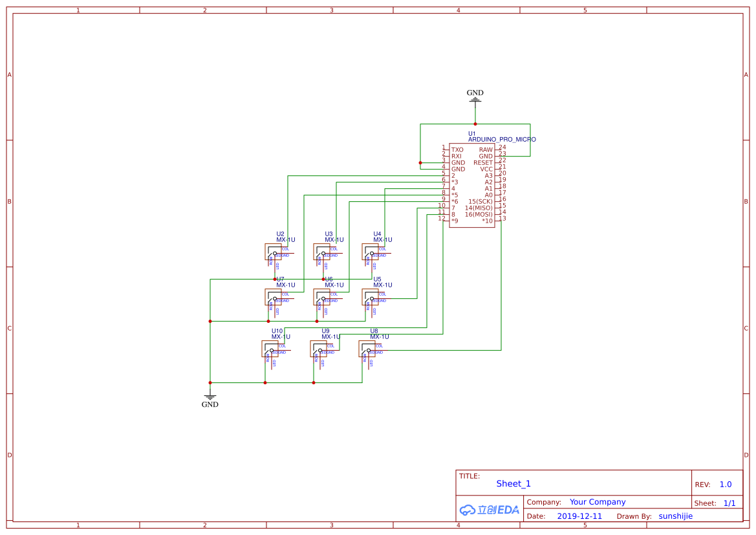The width and height of the screenshot is (756, 535).
Task: Click the *9 pin label on U1
Action: 455,221
